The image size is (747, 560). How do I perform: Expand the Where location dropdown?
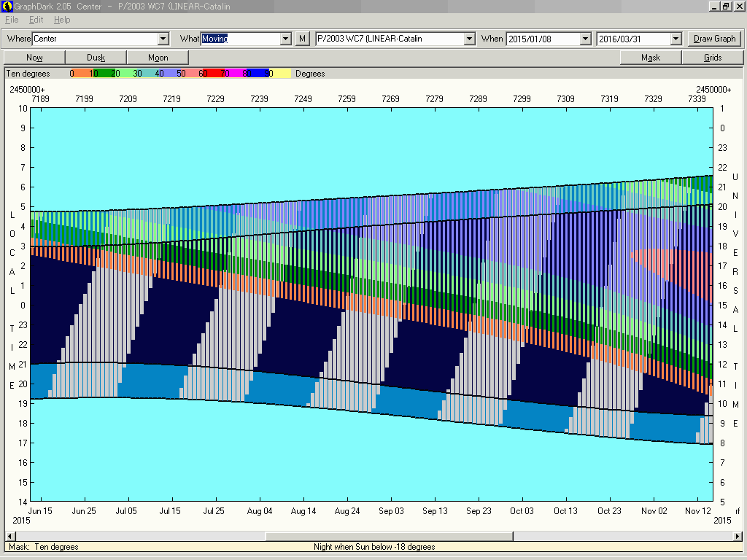tap(163, 39)
